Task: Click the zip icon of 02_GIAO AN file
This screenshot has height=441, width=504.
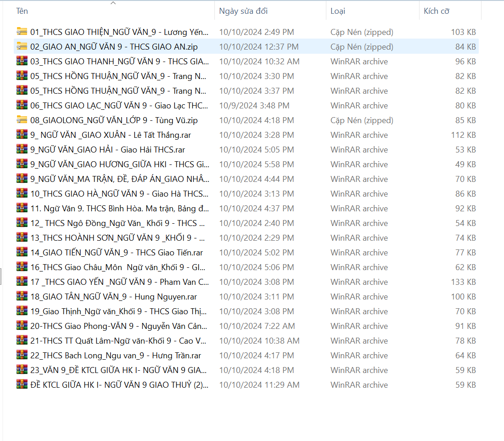Action: point(22,46)
